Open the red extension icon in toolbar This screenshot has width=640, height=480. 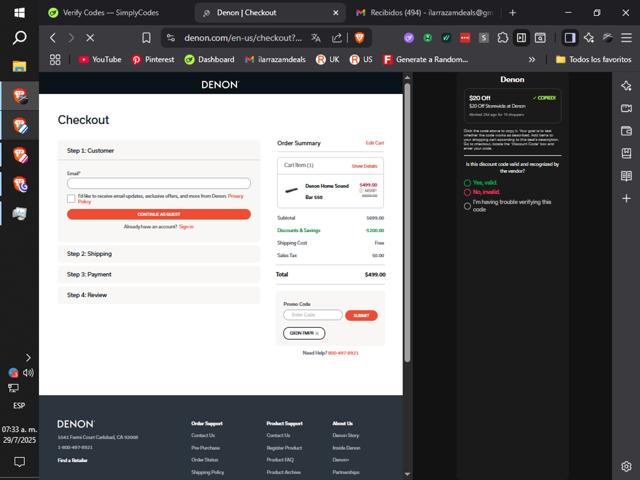point(465,38)
